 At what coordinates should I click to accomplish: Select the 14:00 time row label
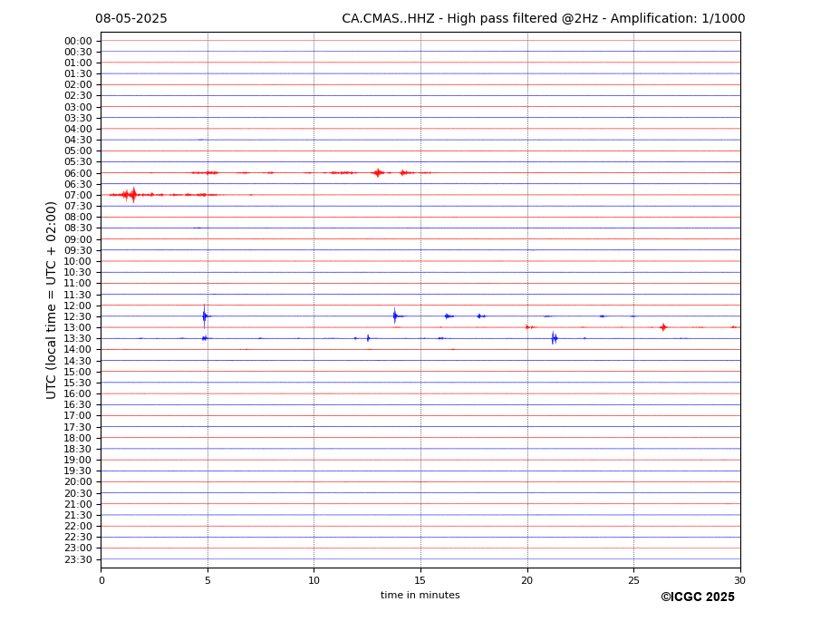tap(78, 350)
